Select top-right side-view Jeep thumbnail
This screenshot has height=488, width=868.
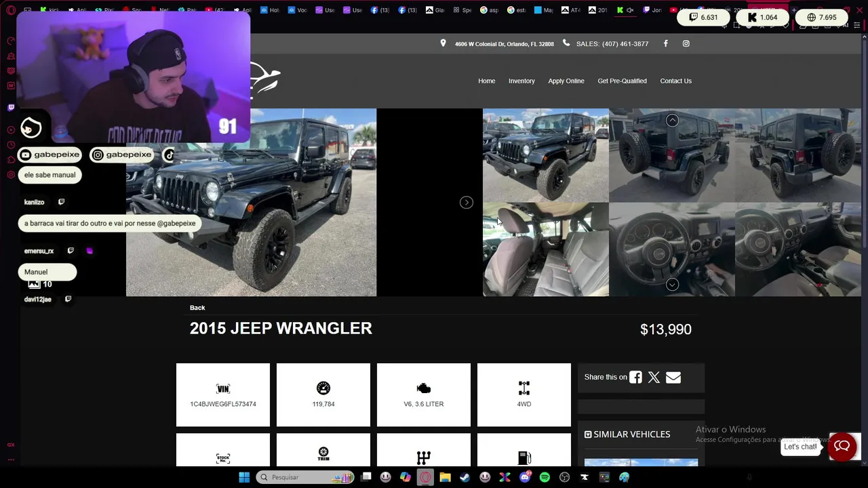point(798,155)
